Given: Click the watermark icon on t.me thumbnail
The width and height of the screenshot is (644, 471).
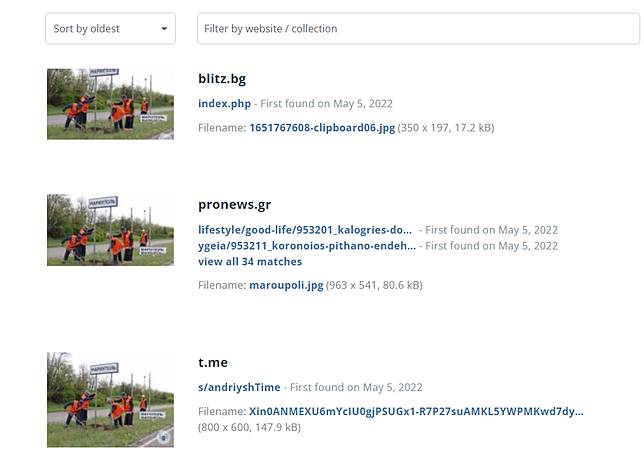Looking at the screenshot, I should (x=163, y=437).
